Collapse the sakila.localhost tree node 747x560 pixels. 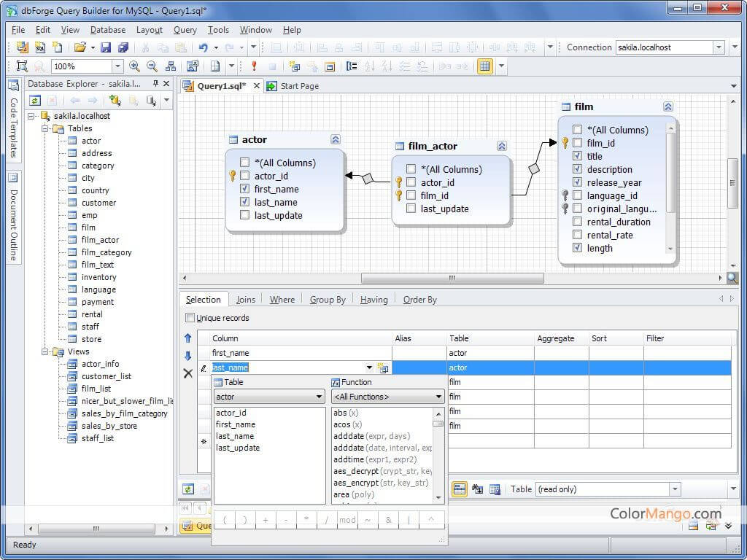click(31, 116)
